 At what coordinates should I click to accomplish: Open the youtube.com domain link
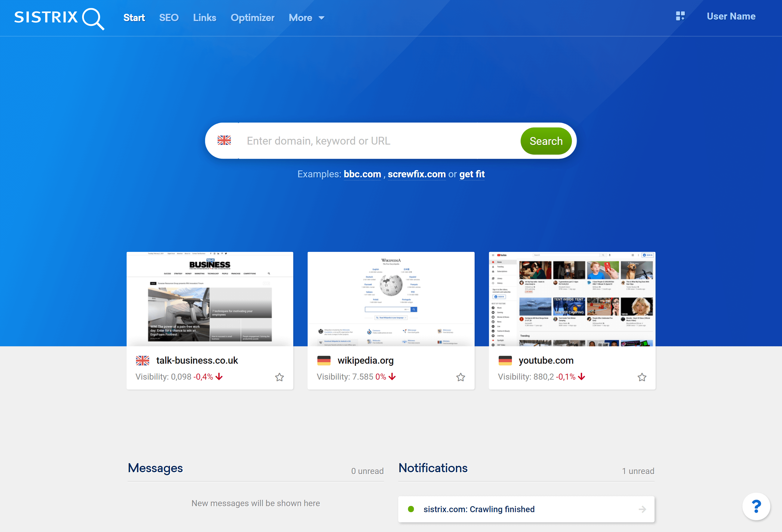click(546, 360)
